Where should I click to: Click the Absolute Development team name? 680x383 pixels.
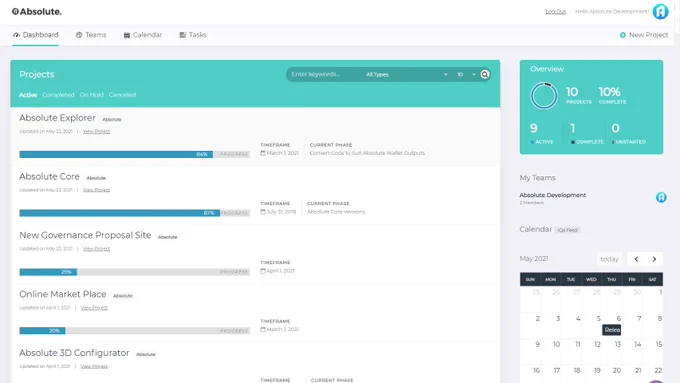coord(552,195)
